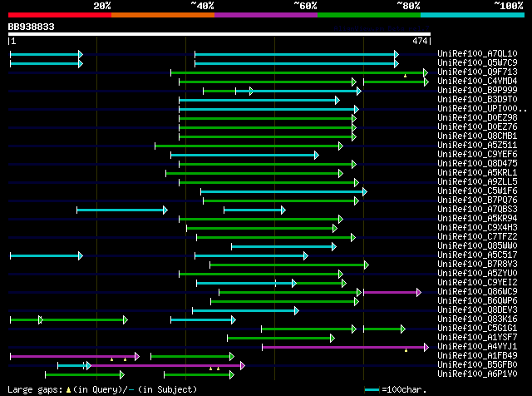Select the UniRef100_A4VYJ1 label

(477, 347)
